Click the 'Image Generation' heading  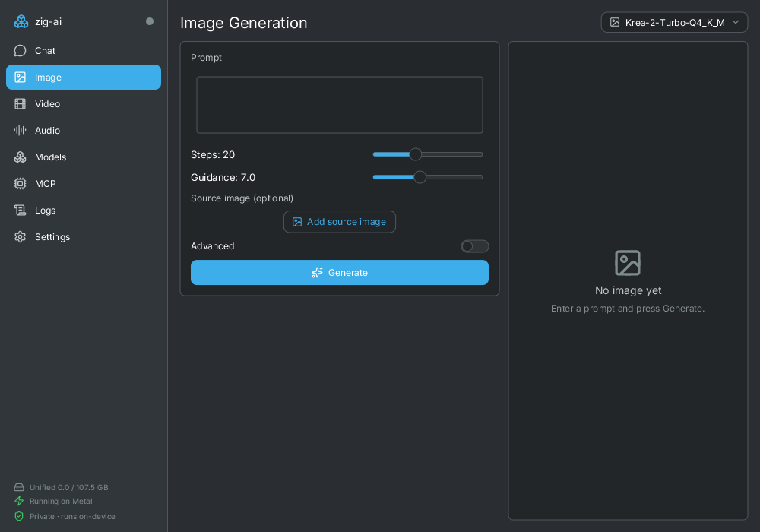coord(244,23)
